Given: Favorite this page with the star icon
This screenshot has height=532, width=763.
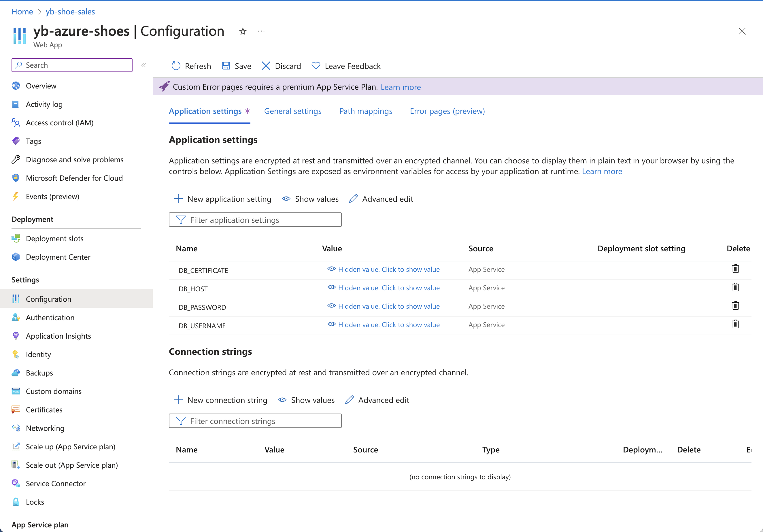Looking at the screenshot, I should point(243,31).
